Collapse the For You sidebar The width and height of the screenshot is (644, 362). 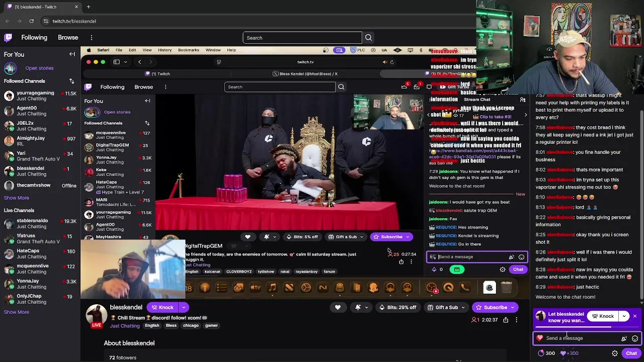click(x=72, y=54)
